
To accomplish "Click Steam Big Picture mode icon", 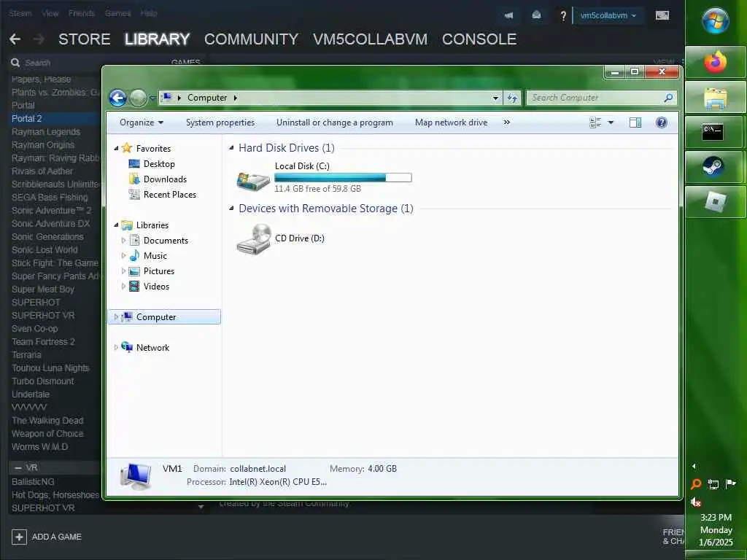I will pyautogui.click(x=662, y=15).
